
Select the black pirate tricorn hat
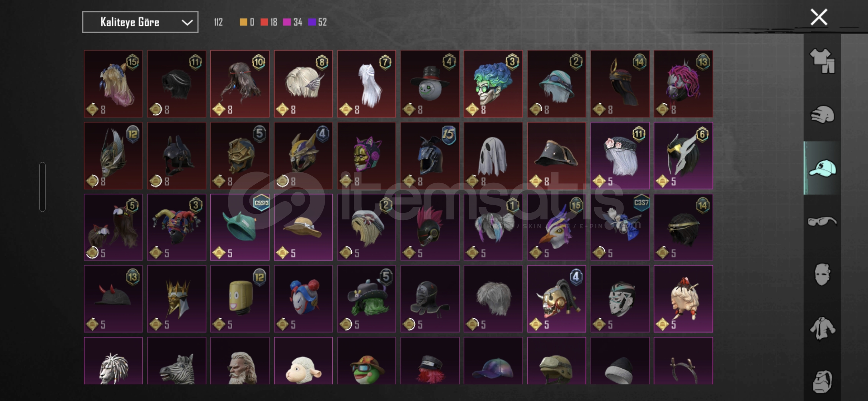pos(556,156)
